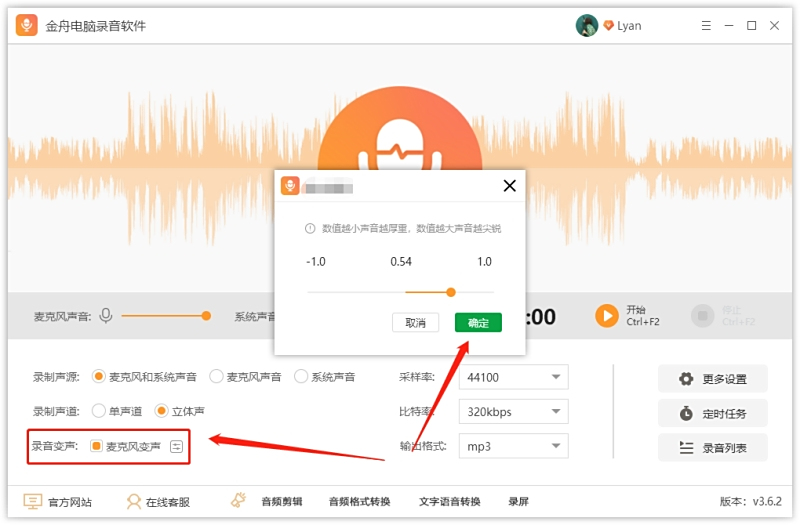
Task: Click the pitch slider handle at 0.54
Action: tap(451, 292)
